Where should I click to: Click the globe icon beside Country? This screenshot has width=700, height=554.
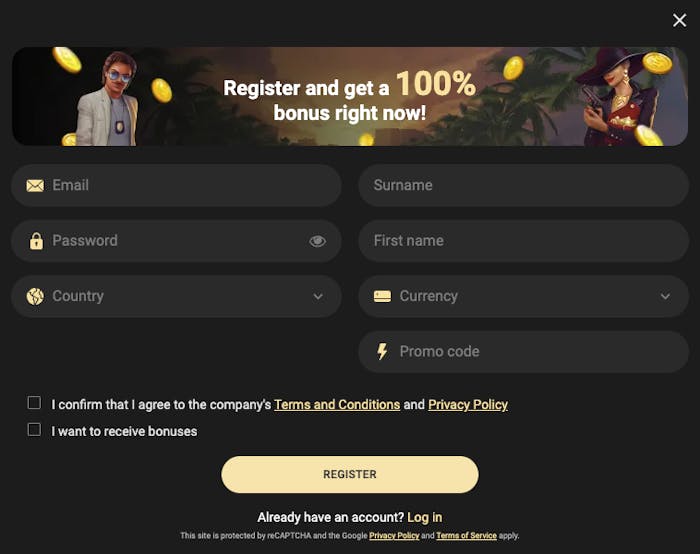tap(35, 296)
